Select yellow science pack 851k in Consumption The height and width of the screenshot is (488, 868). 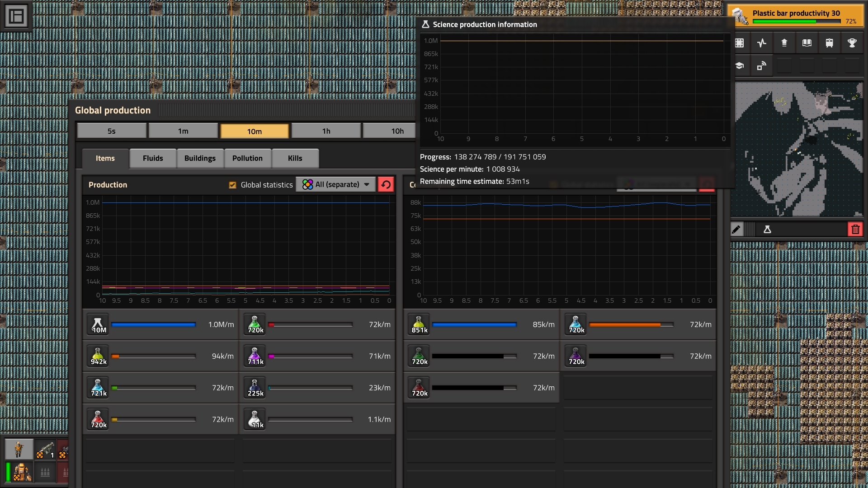[x=419, y=324]
